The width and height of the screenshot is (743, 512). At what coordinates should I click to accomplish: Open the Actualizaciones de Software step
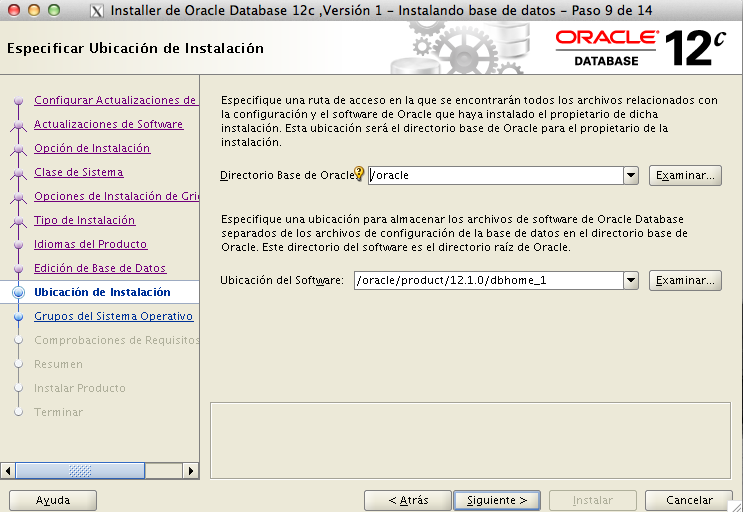coord(109,124)
